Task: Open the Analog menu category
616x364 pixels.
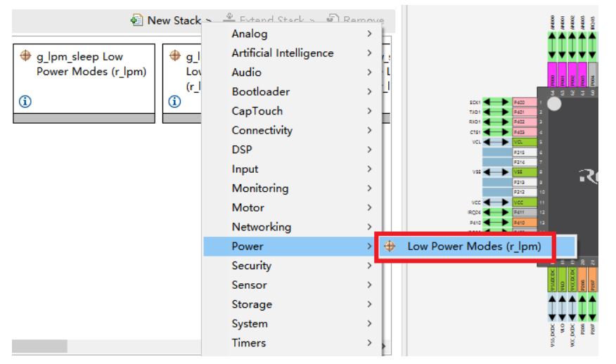Action: (293, 34)
